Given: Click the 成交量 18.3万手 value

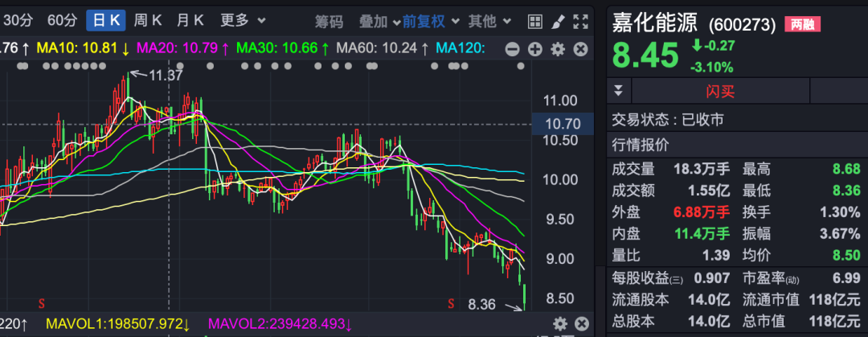Looking at the screenshot, I should coord(702,169).
